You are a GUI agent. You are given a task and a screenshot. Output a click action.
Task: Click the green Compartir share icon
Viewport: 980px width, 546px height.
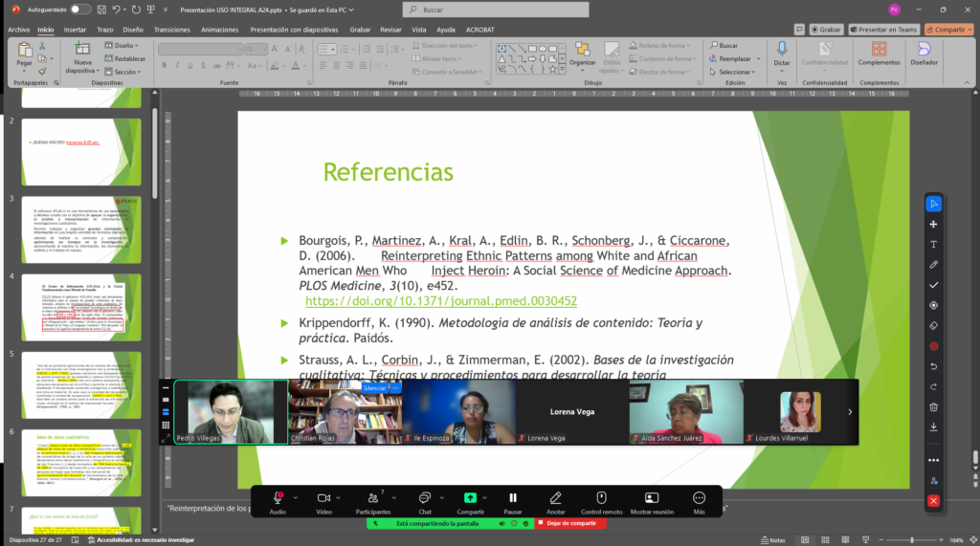pyautogui.click(x=470, y=498)
